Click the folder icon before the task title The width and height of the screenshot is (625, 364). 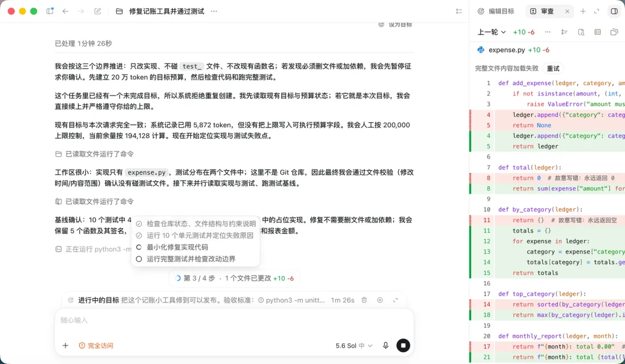pos(119,11)
